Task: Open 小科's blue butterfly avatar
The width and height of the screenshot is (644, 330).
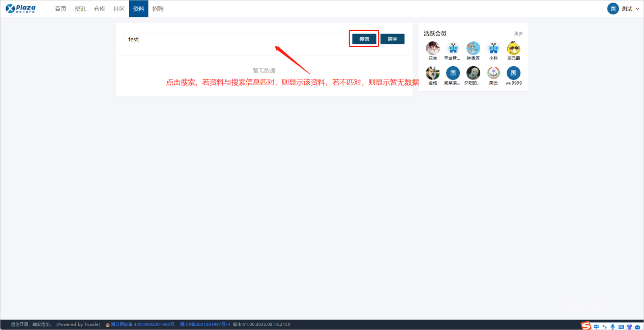Action: point(493,48)
